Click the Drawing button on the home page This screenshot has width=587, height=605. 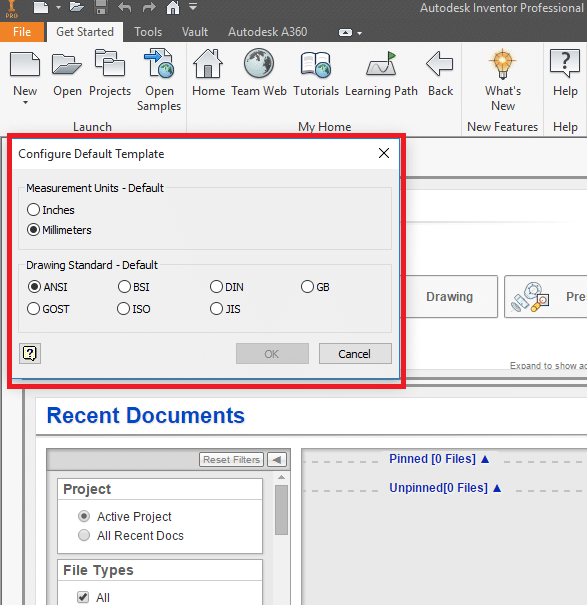click(450, 296)
